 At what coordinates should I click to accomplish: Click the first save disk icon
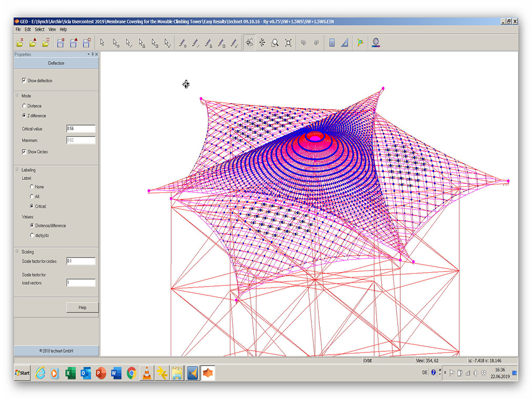tap(60, 43)
